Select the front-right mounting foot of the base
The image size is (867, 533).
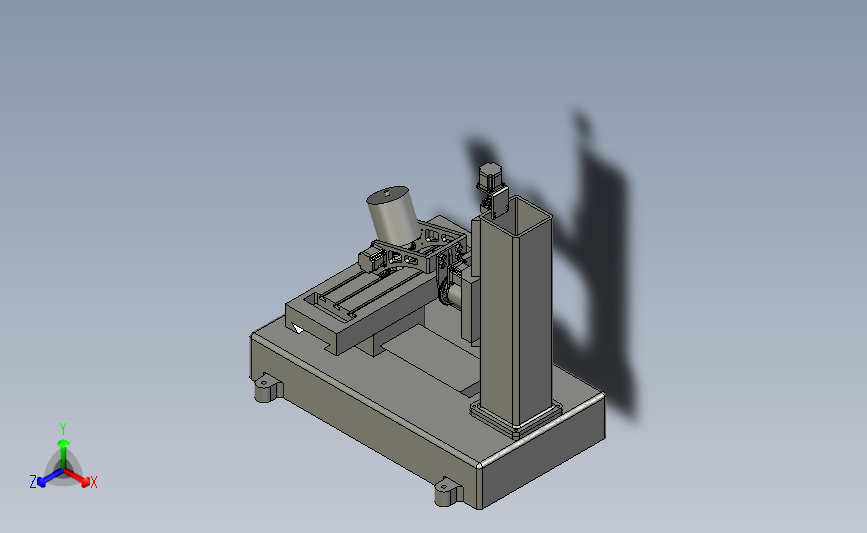[x=447, y=492]
